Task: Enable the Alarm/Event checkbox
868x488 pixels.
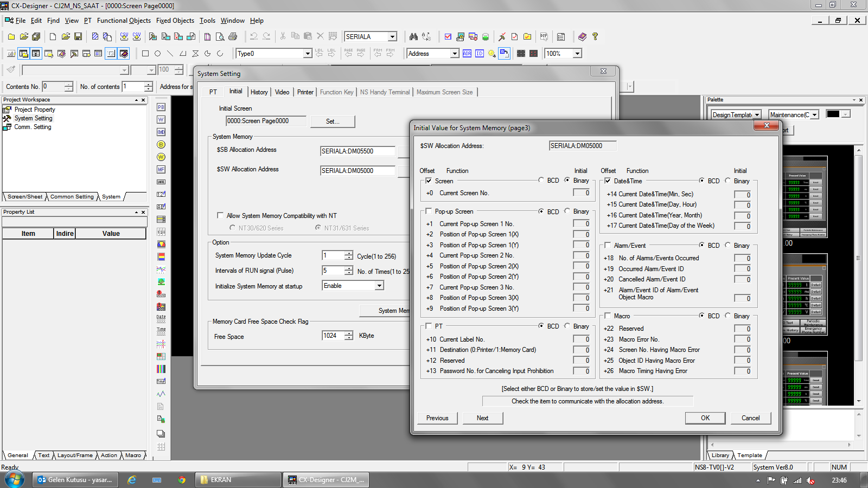Action: coord(608,245)
